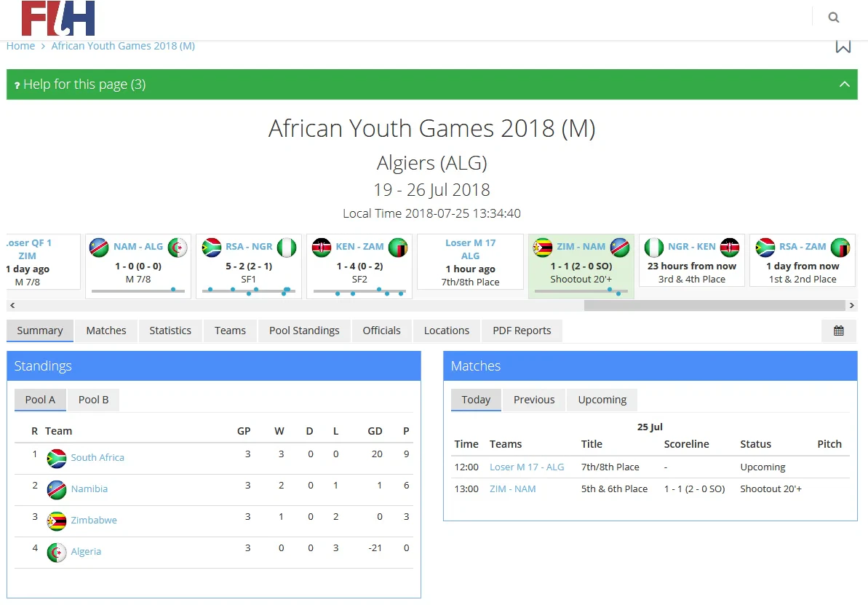Click Zimbabwe flag in standings
The width and height of the screenshot is (868, 605).
[x=57, y=521]
